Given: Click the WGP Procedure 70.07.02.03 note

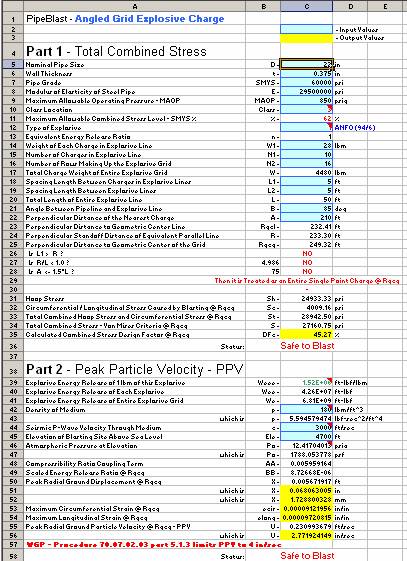Looking at the screenshot, I should pos(154,545).
